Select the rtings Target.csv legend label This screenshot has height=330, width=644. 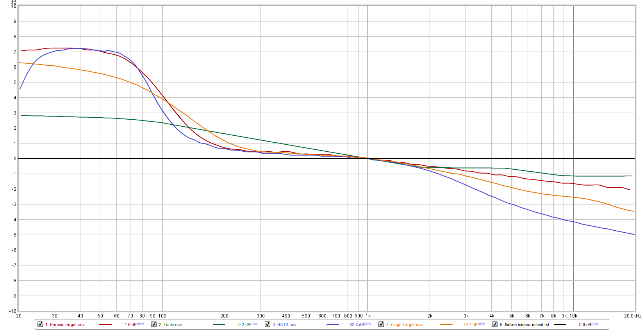pyautogui.click(x=404, y=325)
